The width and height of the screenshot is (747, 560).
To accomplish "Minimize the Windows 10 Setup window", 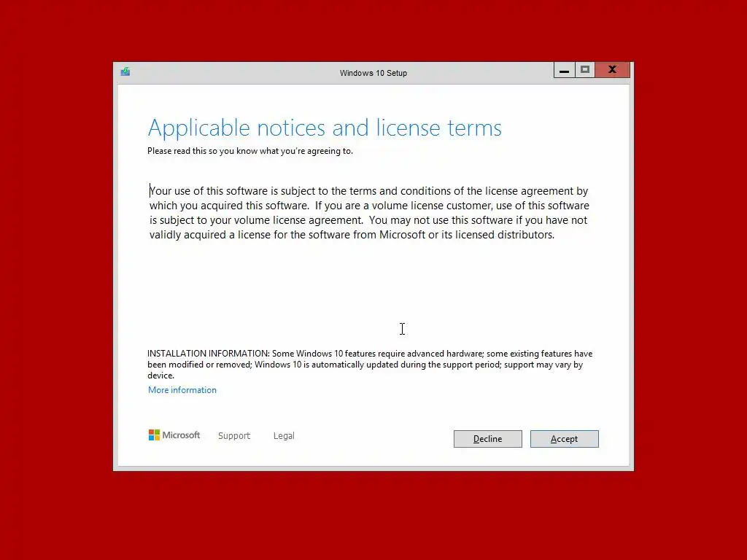I will [564, 70].
